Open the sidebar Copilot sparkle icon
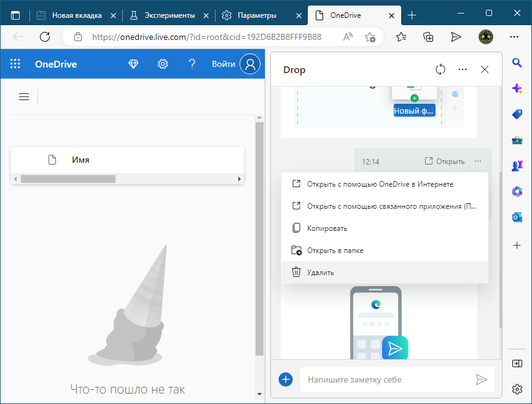This screenshot has height=404, width=532. 517,88
